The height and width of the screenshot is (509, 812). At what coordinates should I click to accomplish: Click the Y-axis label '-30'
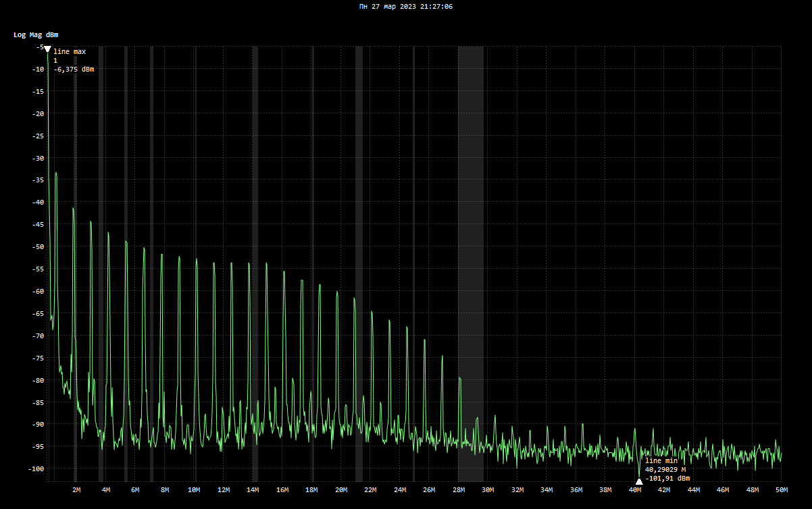38,158
